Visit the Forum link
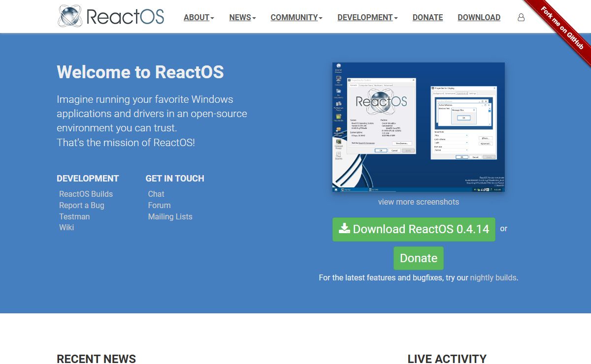Screen dimensions: 591x364 click(159, 205)
